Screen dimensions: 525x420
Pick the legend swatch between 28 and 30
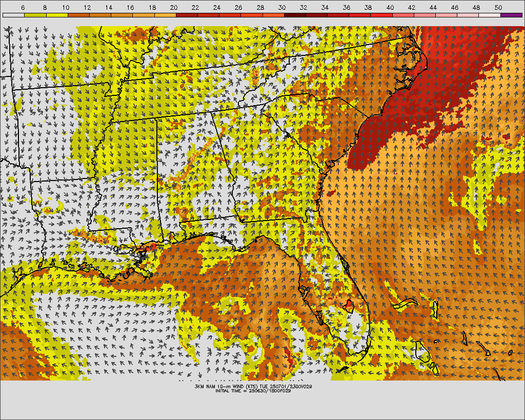click(x=273, y=15)
